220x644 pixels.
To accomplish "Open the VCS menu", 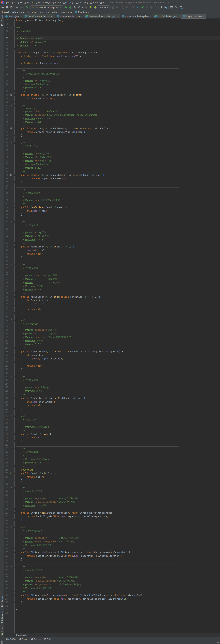I will click(86, 2).
